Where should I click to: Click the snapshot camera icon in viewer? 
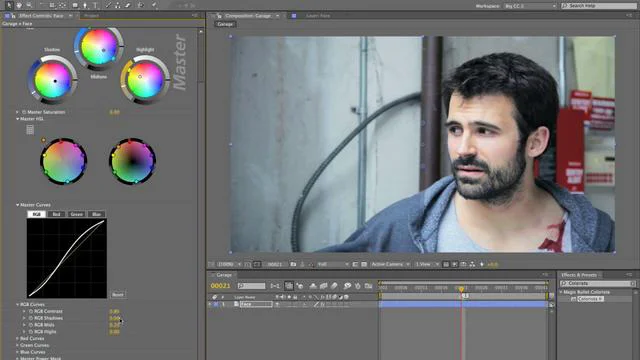[x=293, y=264]
